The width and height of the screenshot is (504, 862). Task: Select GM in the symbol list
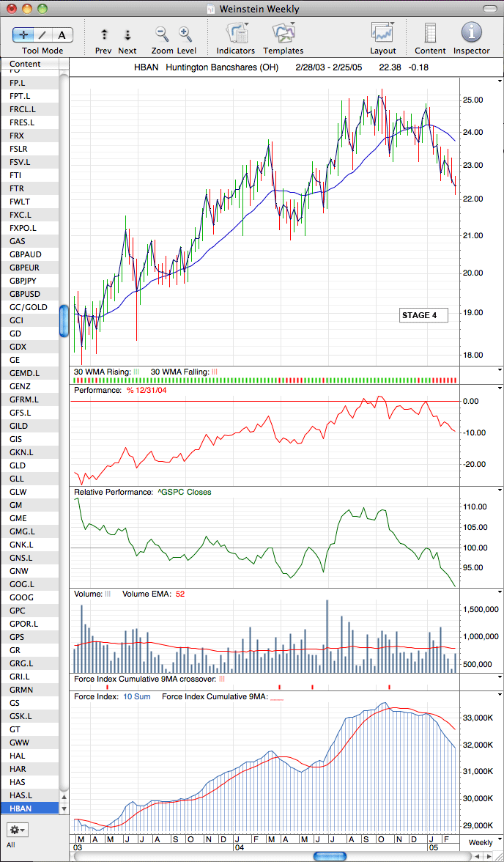30,504
